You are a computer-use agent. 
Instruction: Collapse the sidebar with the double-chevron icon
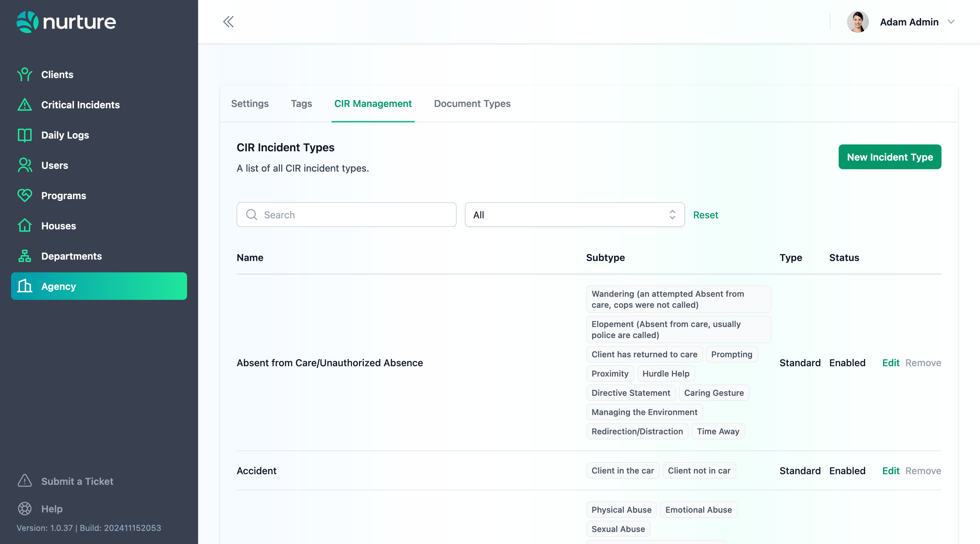click(x=228, y=22)
